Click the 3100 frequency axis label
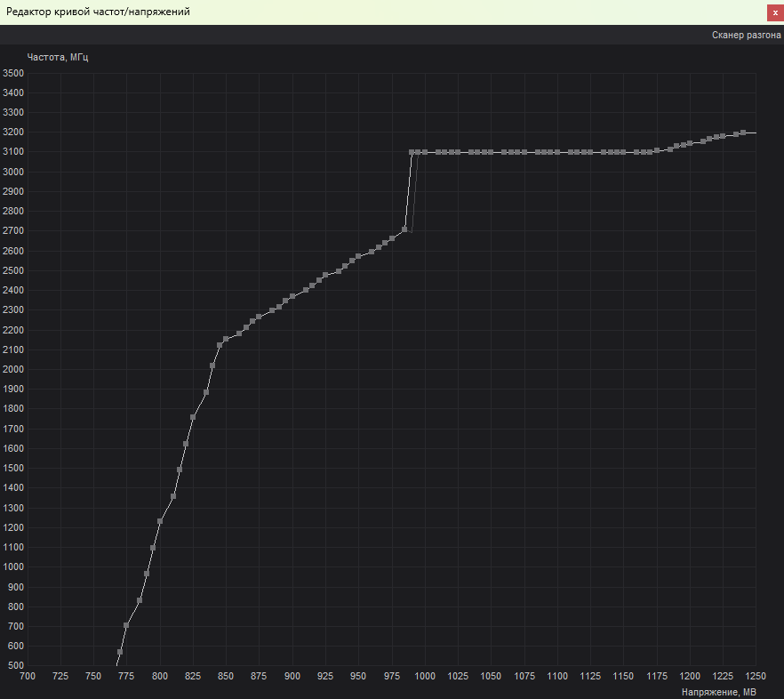This screenshot has height=699, width=784. pos(13,151)
